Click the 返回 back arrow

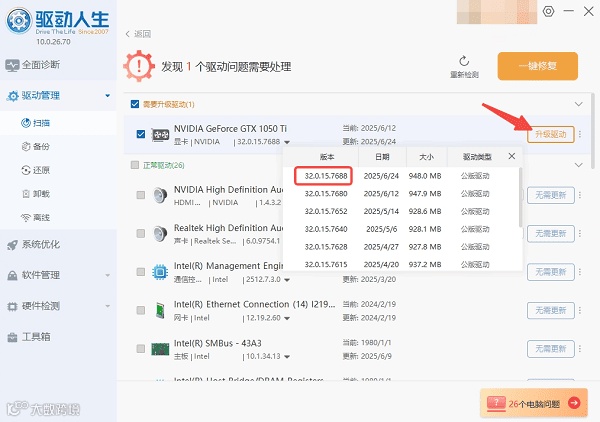(x=128, y=34)
